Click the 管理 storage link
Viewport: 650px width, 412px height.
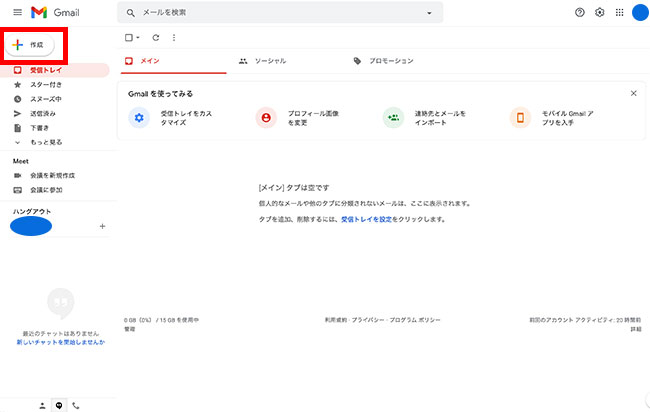pyautogui.click(x=130, y=329)
